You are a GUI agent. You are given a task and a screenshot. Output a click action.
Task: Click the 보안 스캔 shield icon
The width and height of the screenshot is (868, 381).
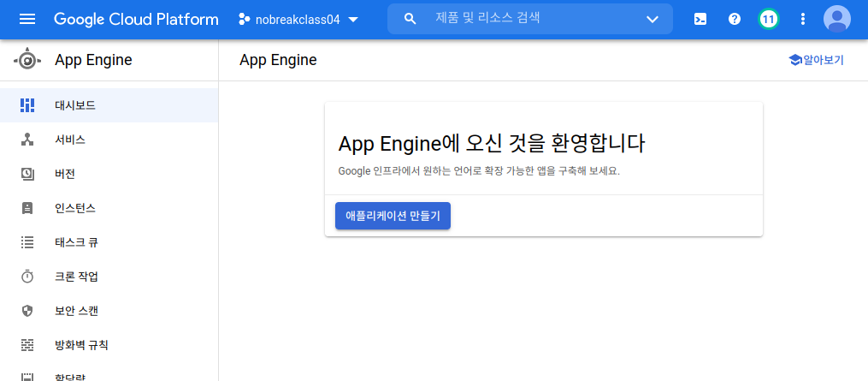[27, 311]
